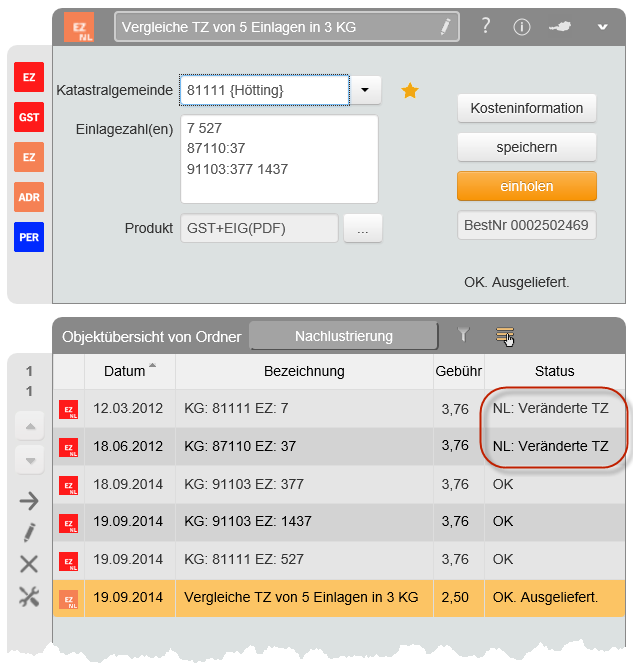633x670 pixels.
Task: Click the orange einholen button
Action: pyautogui.click(x=527, y=186)
